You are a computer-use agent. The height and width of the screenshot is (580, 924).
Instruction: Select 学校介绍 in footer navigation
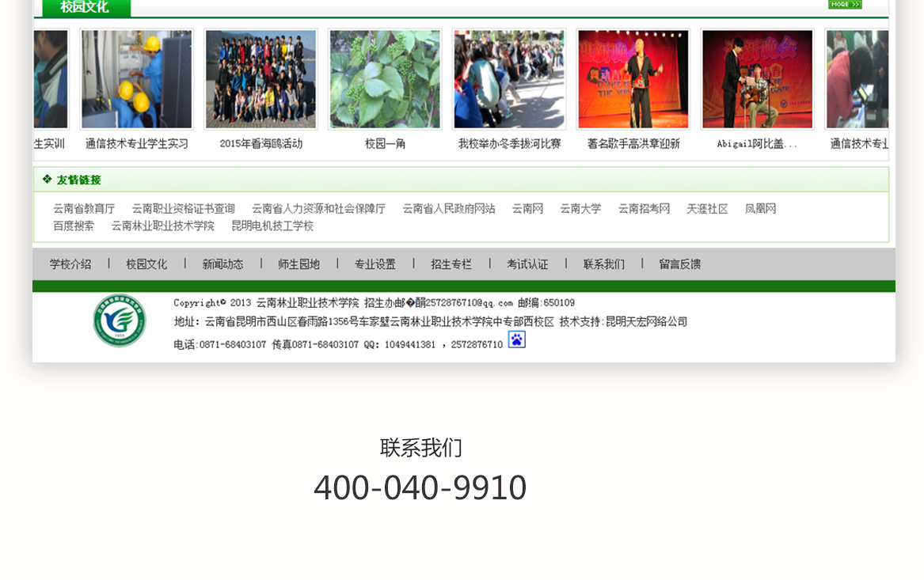click(x=70, y=264)
